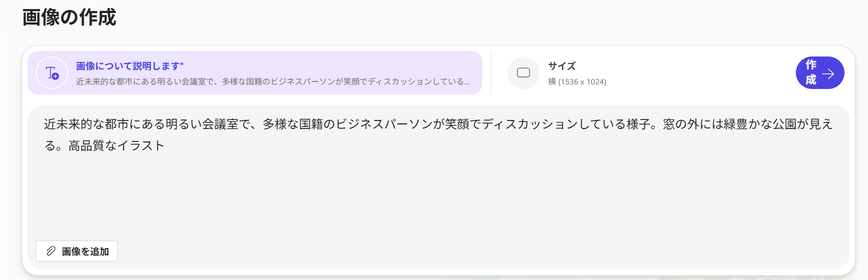Click the landscape rectangle size icon

pyautogui.click(x=523, y=73)
